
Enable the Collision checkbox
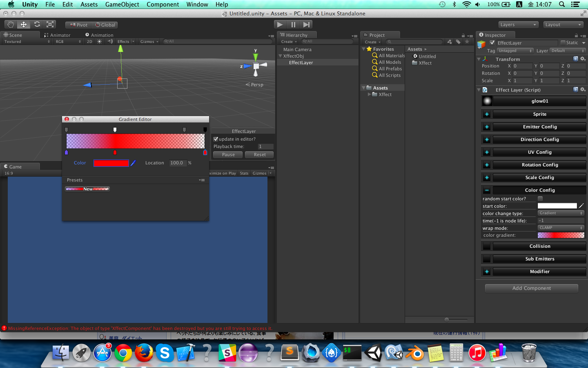[x=487, y=246]
